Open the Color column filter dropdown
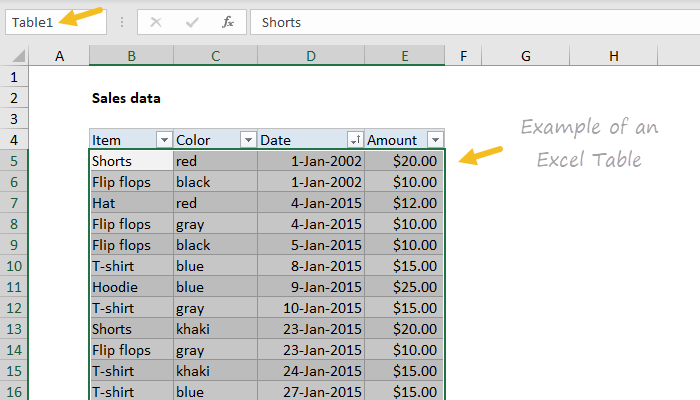The width and height of the screenshot is (700, 400). click(247, 141)
